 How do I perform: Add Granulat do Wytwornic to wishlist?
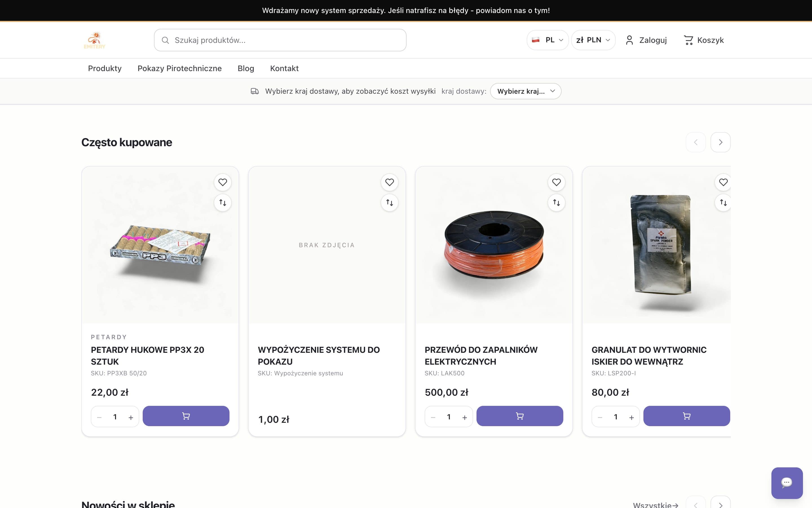tap(723, 182)
